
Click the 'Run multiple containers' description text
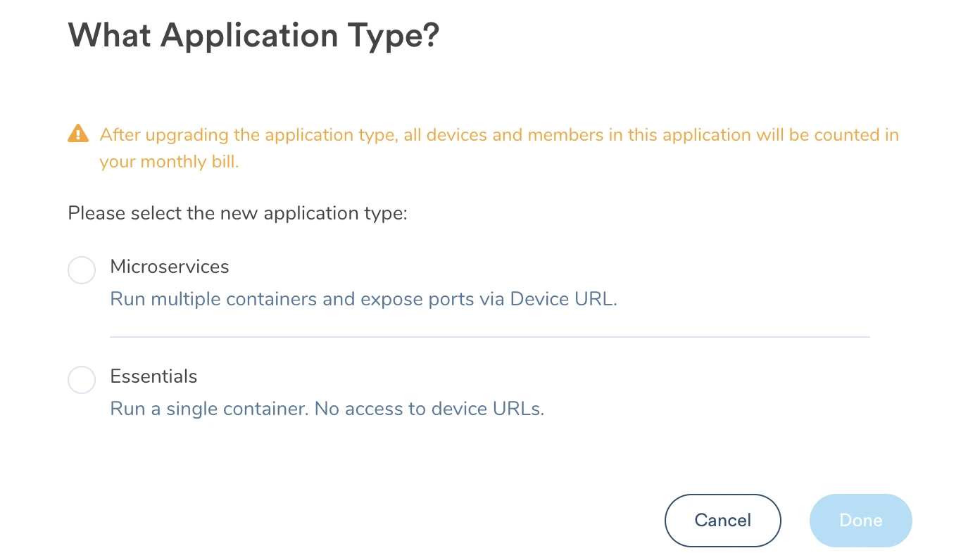pos(363,299)
